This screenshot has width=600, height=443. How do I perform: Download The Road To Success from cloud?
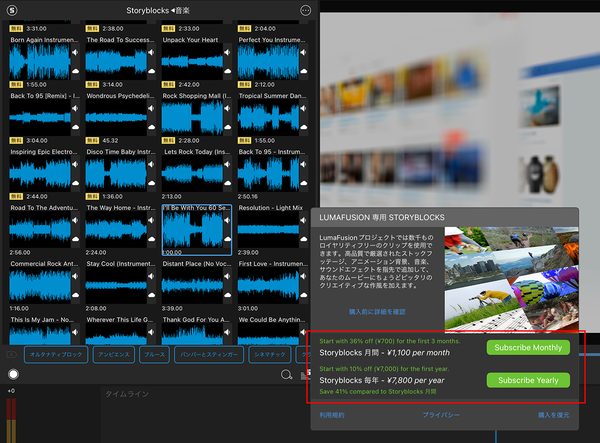(x=150, y=72)
